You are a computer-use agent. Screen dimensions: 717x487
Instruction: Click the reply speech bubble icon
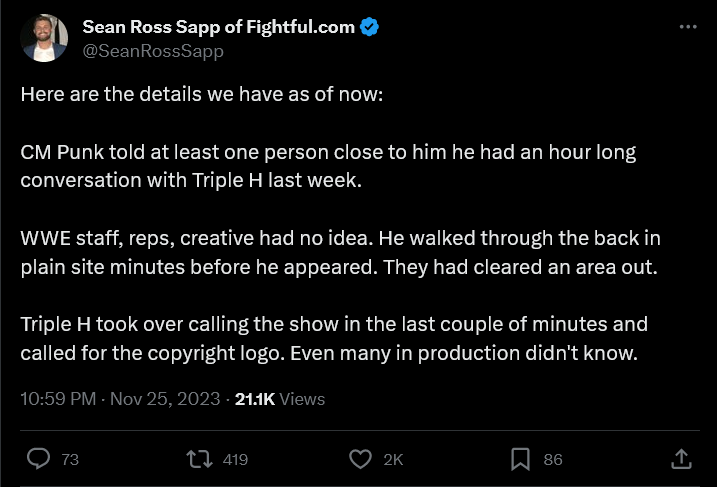40,459
